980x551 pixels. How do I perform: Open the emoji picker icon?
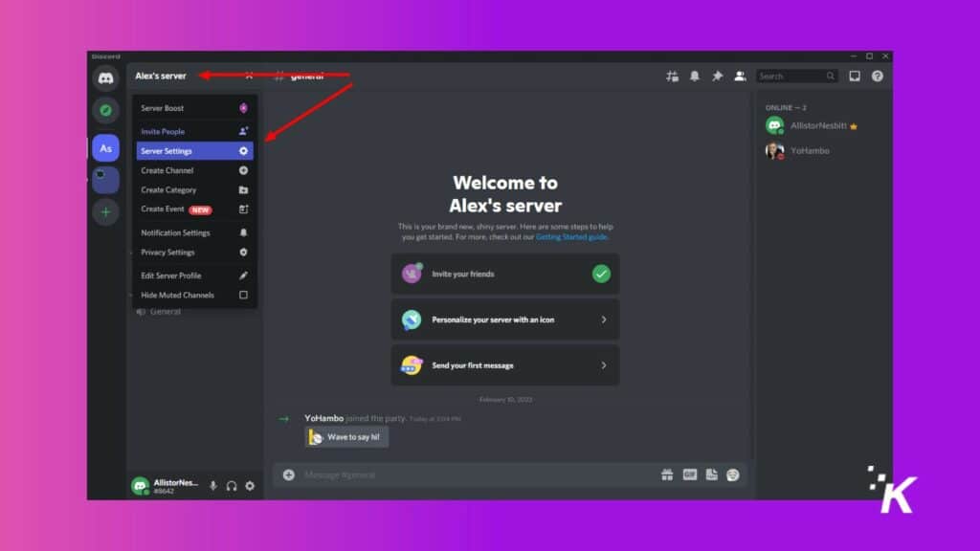tap(733, 474)
